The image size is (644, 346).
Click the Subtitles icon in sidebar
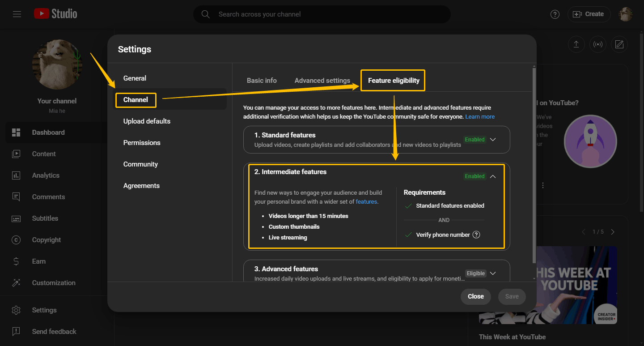point(16,218)
